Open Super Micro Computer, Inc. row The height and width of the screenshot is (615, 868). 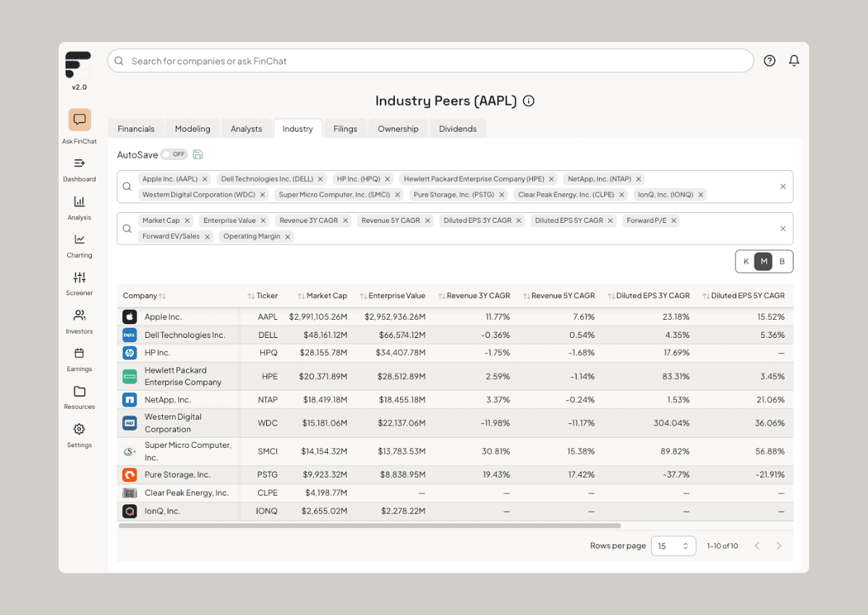pyautogui.click(x=455, y=451)
